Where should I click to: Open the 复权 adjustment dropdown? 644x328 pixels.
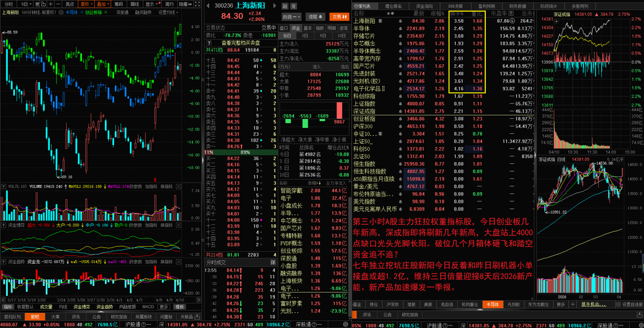[x=87, y=4]
